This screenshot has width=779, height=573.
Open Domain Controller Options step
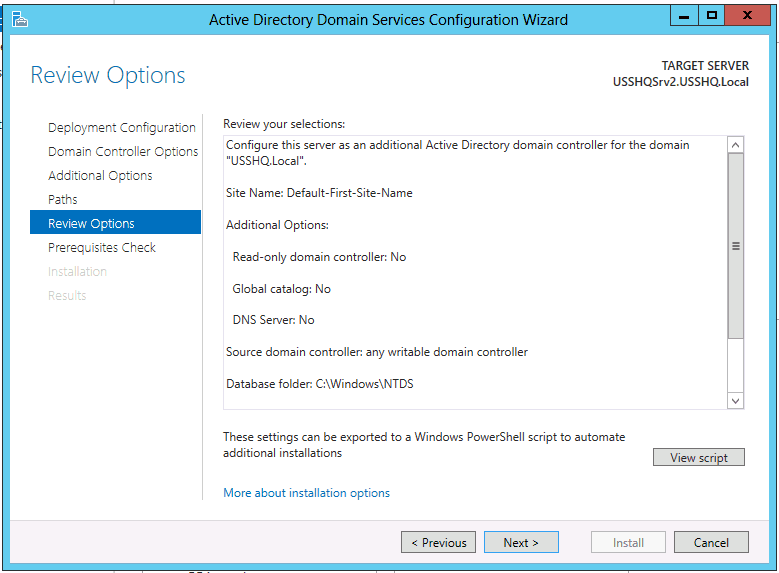[x=123, y=152]
